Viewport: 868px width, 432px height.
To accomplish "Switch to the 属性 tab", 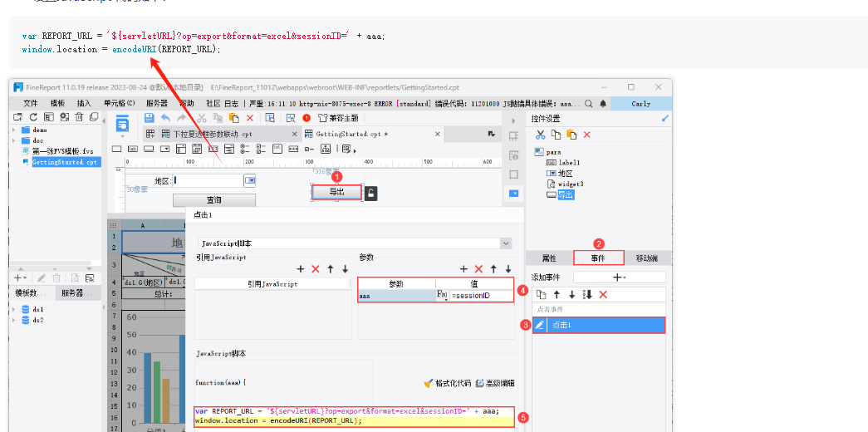I will tap(549, 258).
